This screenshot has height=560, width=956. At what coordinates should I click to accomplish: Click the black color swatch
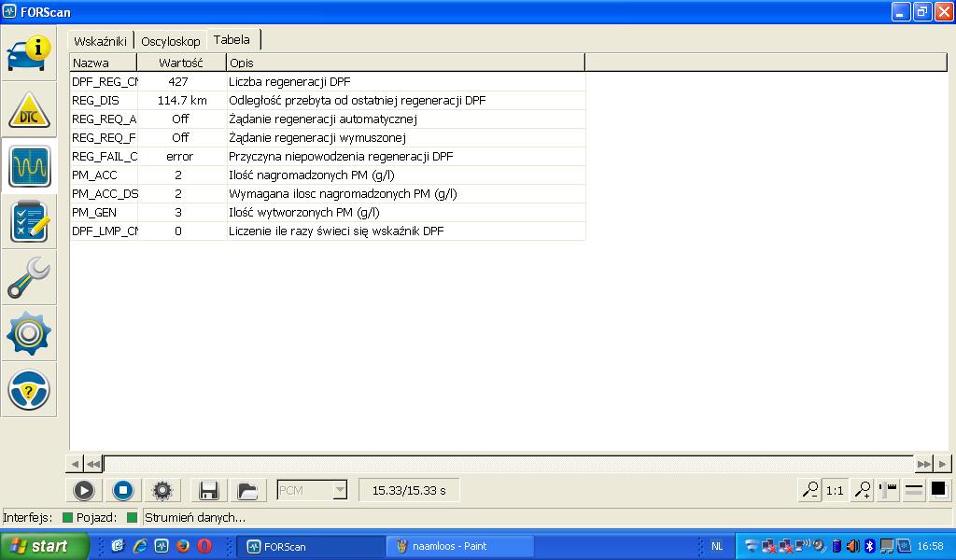[938, 490]
